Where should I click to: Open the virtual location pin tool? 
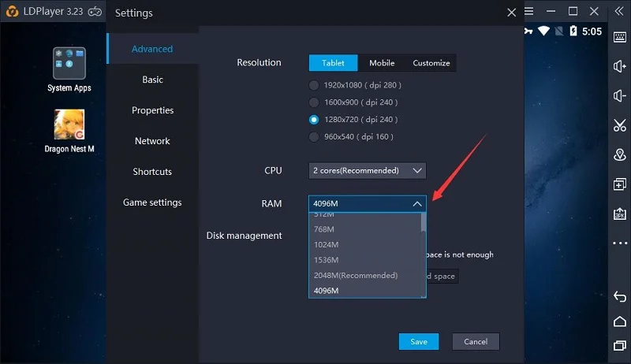click(x=620, y=154)
